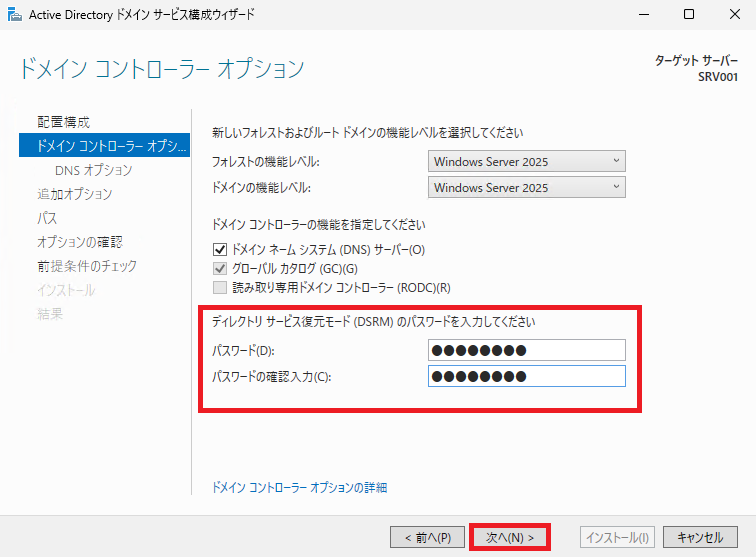
Task: Click the DSRM password field
Action: (x=526, y=350)
